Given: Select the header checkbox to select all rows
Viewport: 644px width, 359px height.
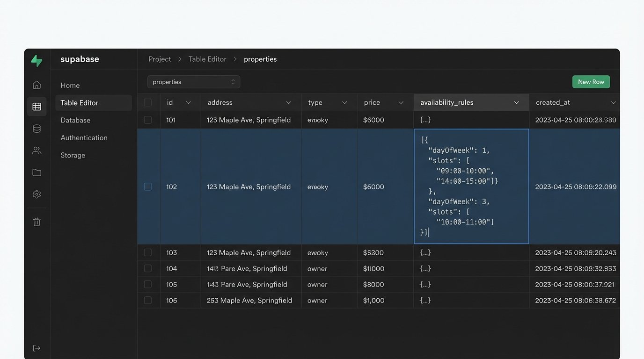Looking at the screenshot, I should click(148, 102).
